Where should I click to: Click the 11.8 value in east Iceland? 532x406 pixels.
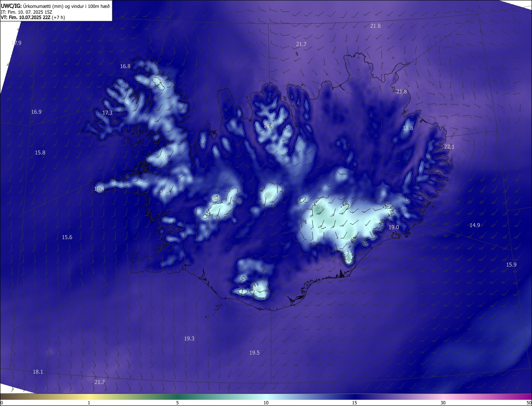click(408, 128)
